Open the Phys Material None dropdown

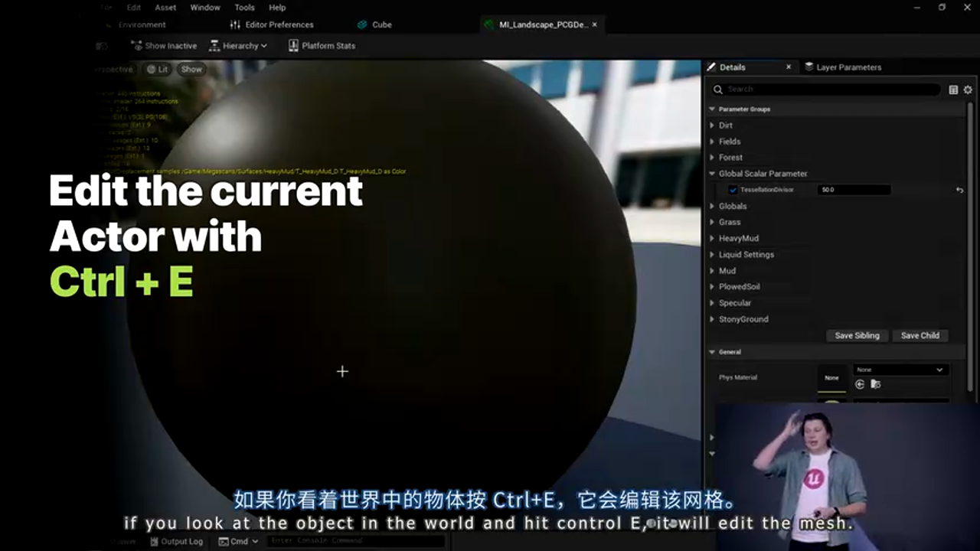pyautogui.click(x=900, y=370)
